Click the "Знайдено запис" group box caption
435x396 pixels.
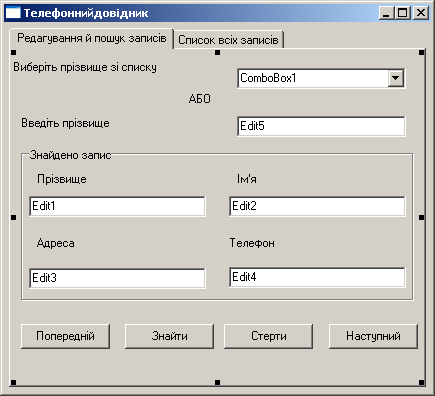70,155
